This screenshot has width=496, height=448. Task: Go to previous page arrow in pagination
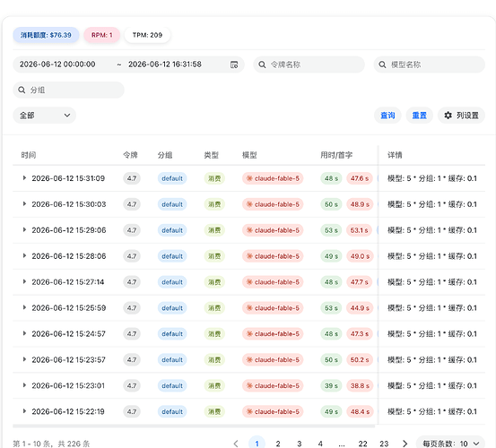tap(236, 444)
